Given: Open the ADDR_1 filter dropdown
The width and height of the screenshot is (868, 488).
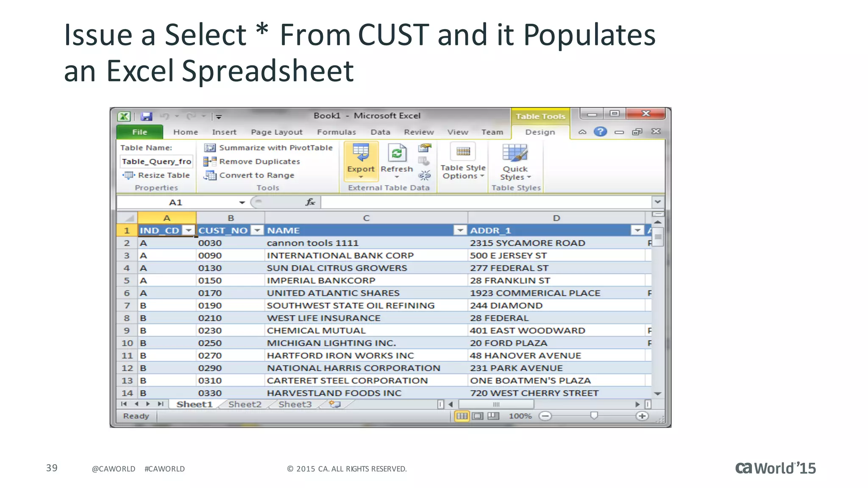Looking at the screenshot, I should click(637, 230).
